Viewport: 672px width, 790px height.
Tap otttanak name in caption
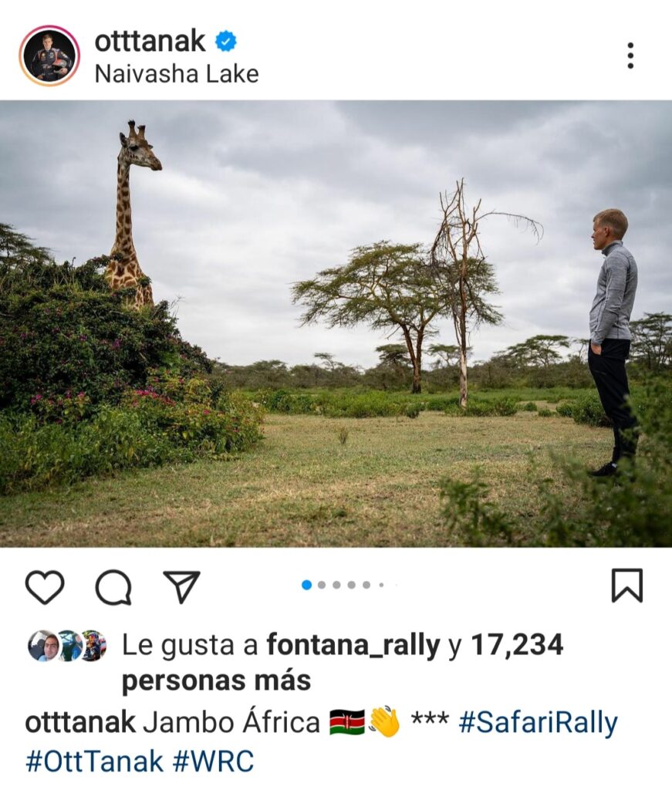(80, 722)
